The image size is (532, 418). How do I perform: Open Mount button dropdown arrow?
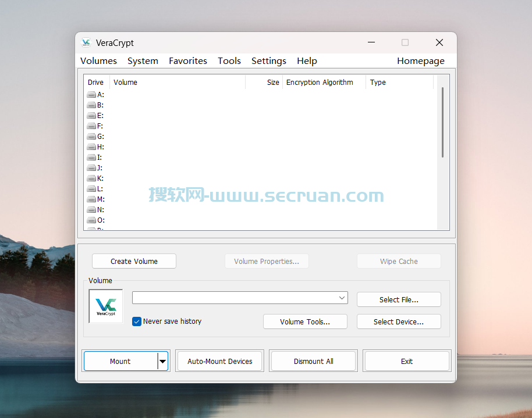[x=163, y=362]
